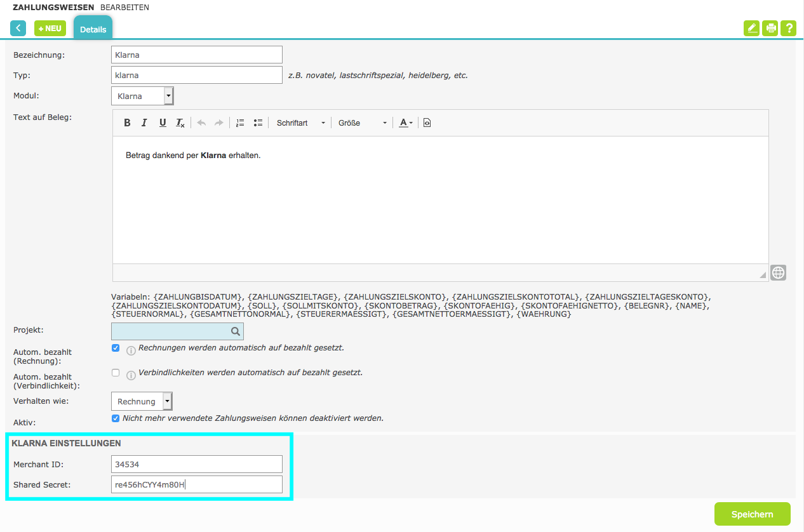Open help via the question mark icon

(x=789, y=28)
